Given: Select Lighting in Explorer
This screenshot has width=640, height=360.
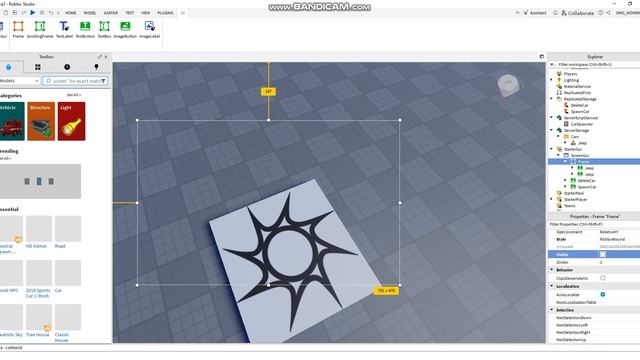Looking at the screenshot, I should tap(571, 80).
